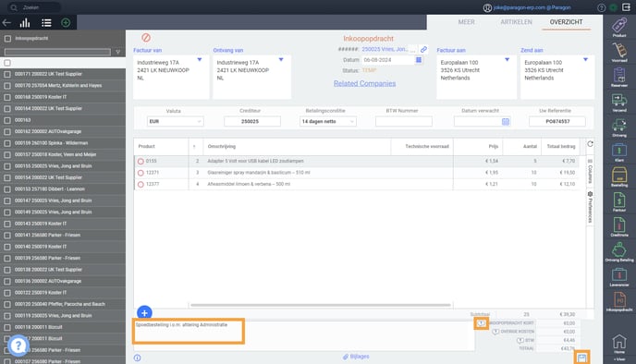The height and width of the screenshot is (364, 636).
Task: Click the Overige kosten bubble icon
Action: [x=495, y=332]
